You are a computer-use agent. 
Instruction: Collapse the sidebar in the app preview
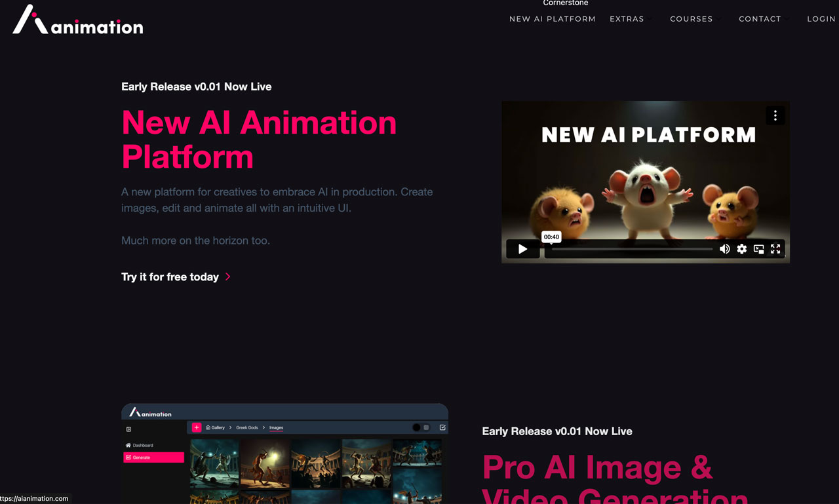pos(128,429)
